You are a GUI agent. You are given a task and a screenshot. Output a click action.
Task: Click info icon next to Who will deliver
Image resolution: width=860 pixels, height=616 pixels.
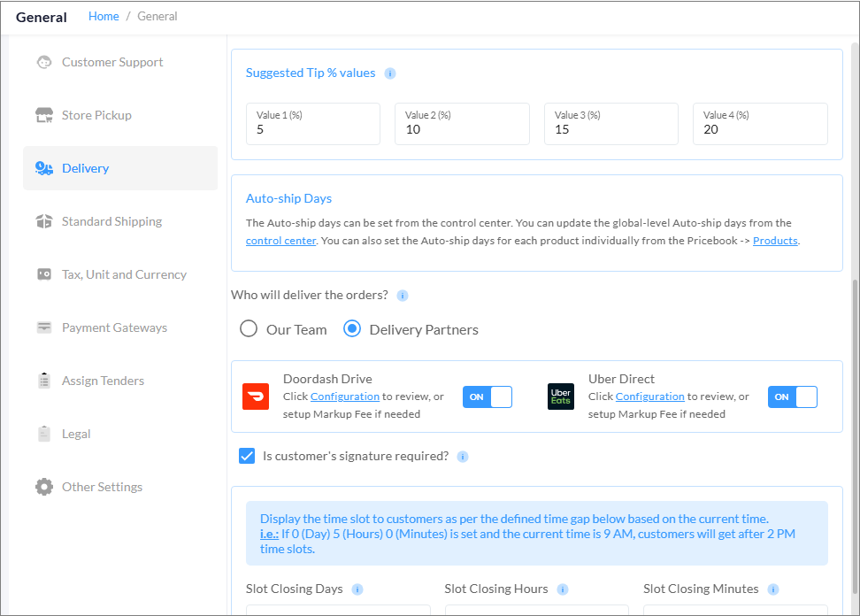pos(403,296)
